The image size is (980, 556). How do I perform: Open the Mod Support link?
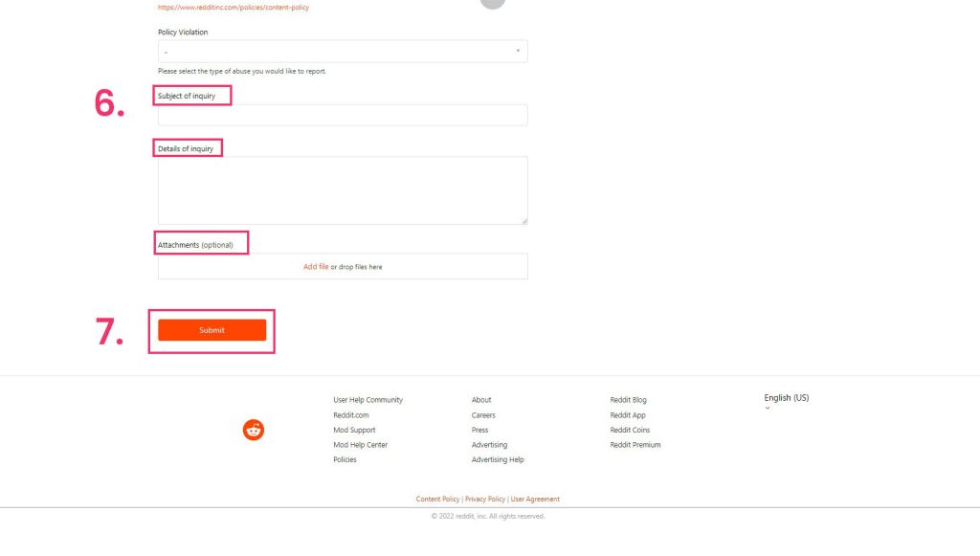354,430
